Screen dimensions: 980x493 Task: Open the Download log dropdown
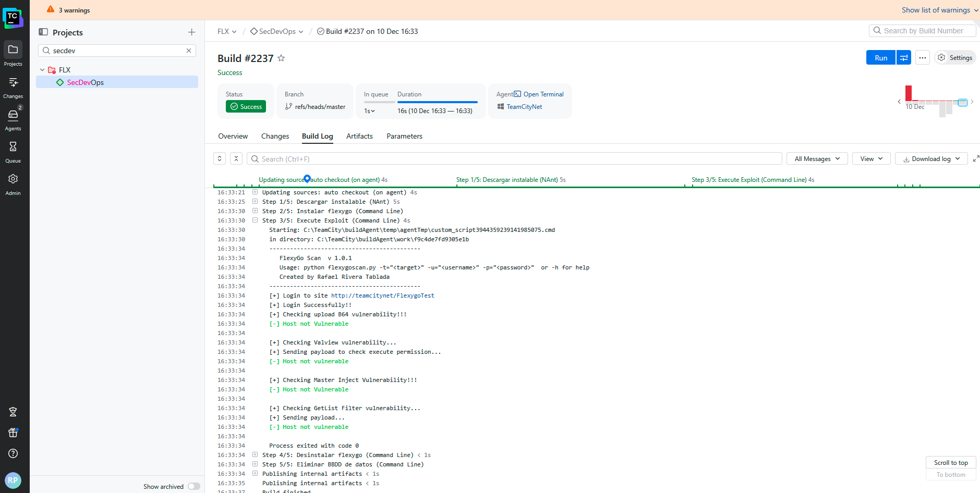coord(931,158)
